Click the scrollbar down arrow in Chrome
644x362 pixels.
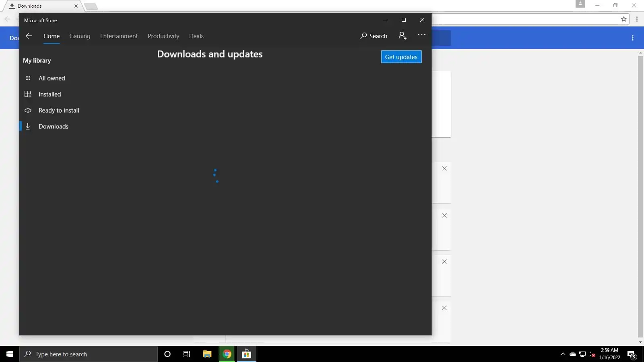pyautogui.click(x=640, y=342)
